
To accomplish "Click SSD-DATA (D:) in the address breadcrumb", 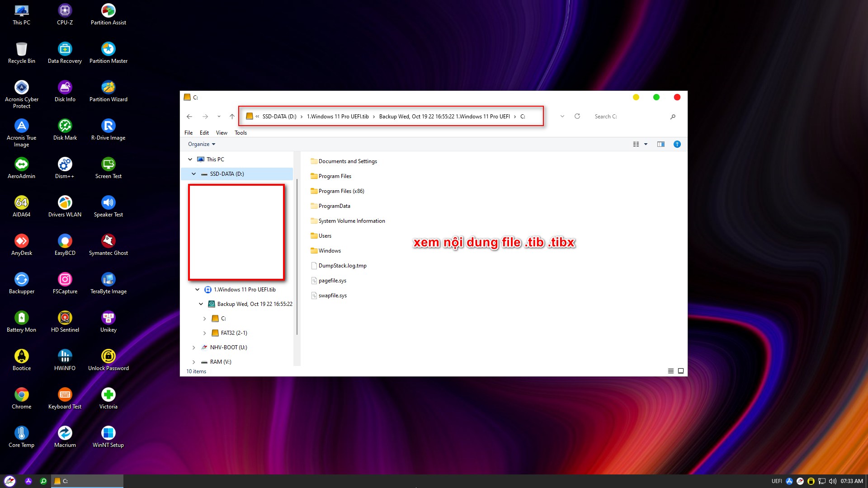I will pos(279,117).
